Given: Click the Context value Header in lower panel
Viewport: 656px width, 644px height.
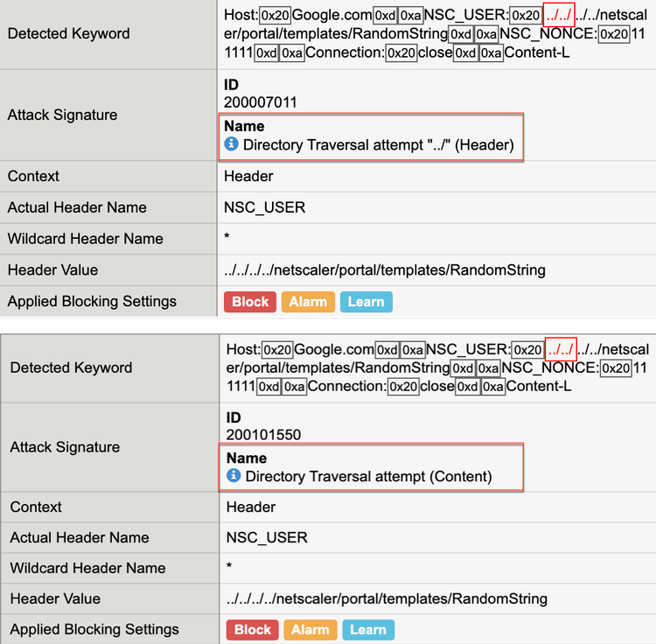Looking at the screenshot, I should (251, 507).
